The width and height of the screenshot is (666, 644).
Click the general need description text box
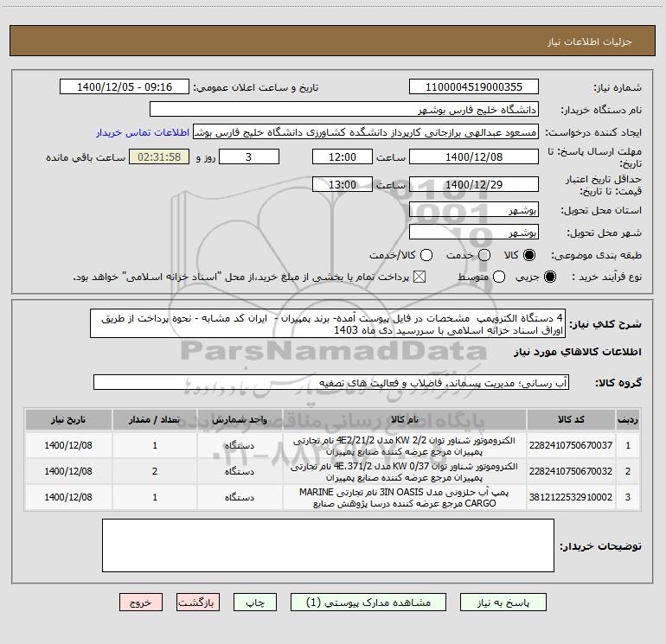pos(328,323)
